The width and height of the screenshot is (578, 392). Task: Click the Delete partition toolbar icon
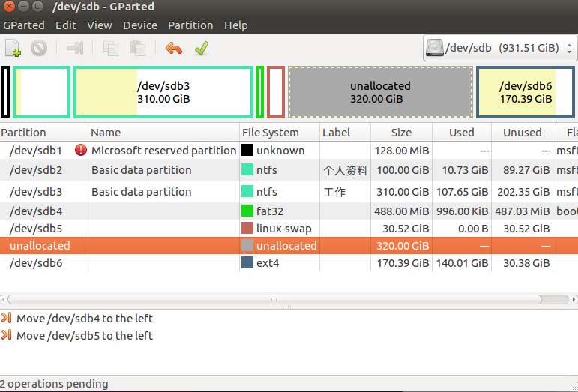click(x=39, y=48)
